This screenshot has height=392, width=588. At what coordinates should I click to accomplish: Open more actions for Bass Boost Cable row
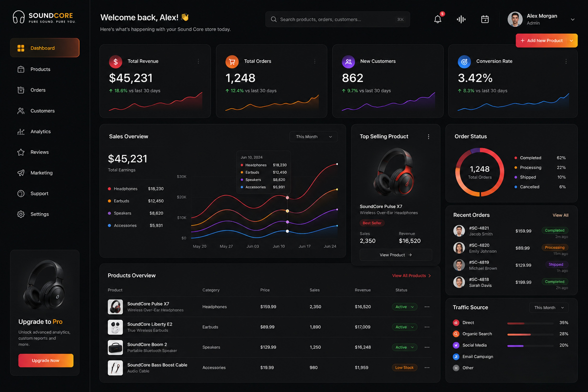[427, 367]
